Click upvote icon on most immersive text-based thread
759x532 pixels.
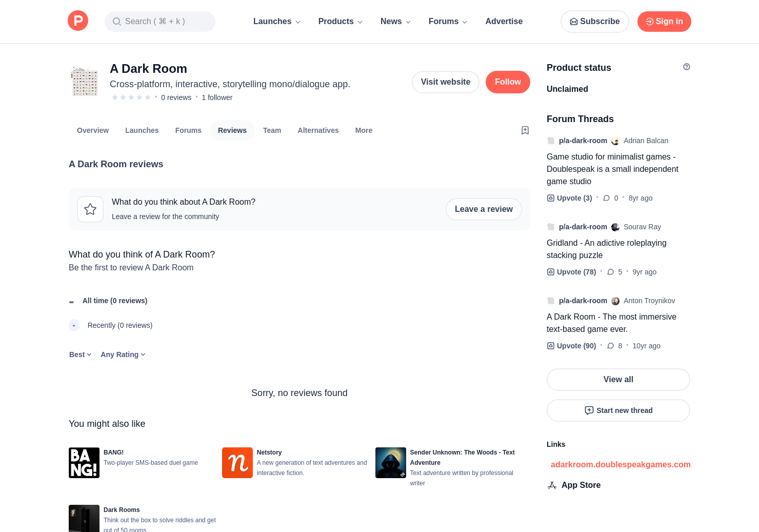pyautogui.click(x=551, y=346)
